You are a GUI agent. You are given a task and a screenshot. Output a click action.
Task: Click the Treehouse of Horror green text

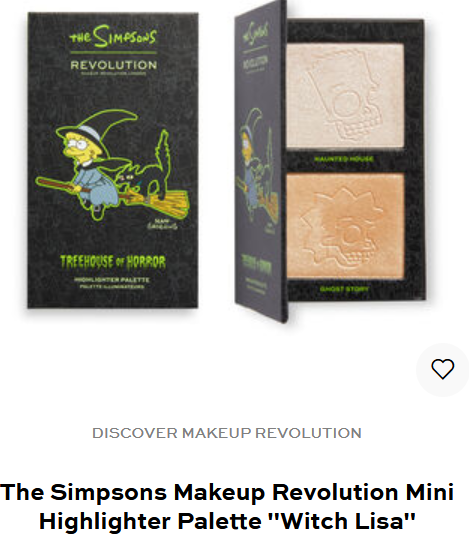click(x=113, y=262)
